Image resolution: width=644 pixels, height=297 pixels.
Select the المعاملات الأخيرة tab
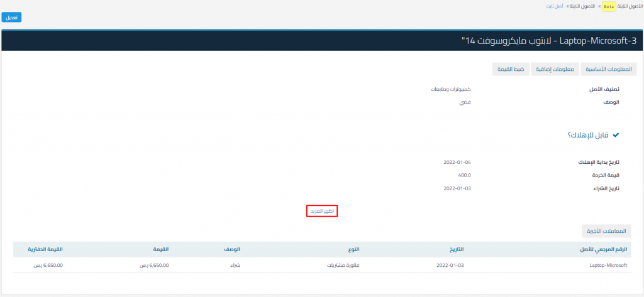click(608, 230)
